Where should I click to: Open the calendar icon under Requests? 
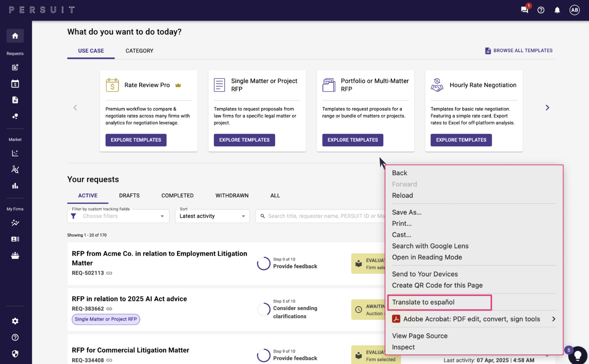[x=15, y=84]
